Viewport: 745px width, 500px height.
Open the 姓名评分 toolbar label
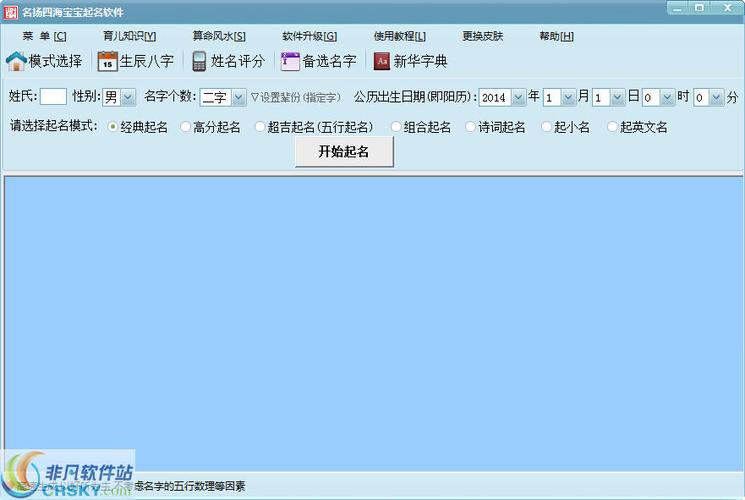(x=238, y=61)
